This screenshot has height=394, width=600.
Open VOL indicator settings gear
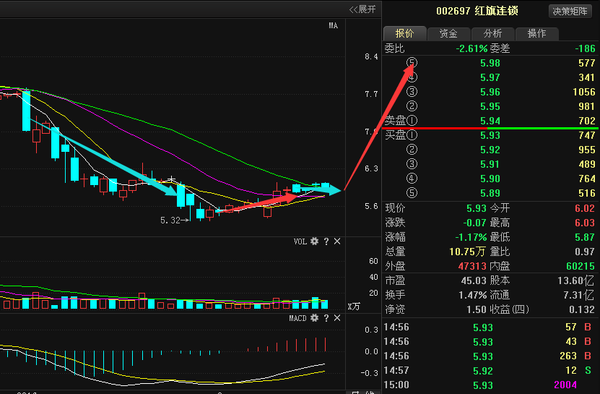pos(315,241)
